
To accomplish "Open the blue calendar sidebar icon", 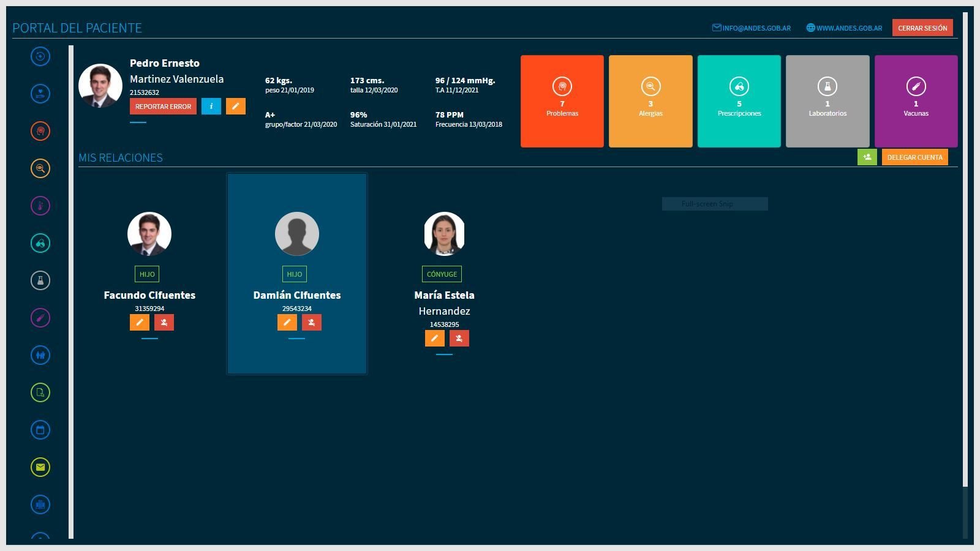I will coord(40,430).
